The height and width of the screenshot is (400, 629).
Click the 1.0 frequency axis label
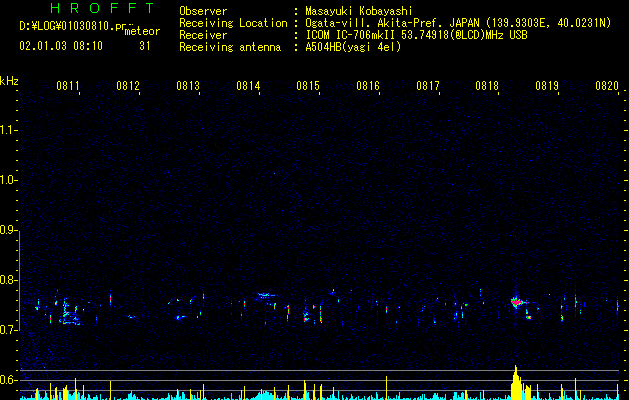click(x=8, y=180)
